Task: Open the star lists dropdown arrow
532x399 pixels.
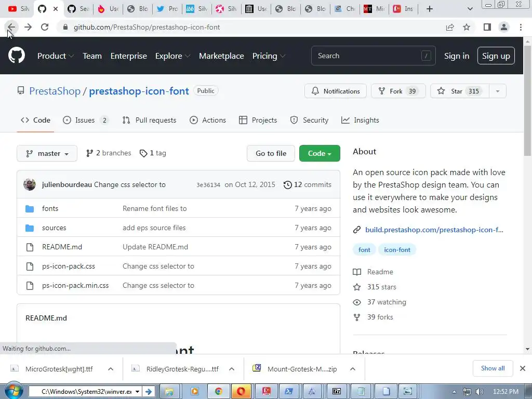Action: tap(497, 91)
